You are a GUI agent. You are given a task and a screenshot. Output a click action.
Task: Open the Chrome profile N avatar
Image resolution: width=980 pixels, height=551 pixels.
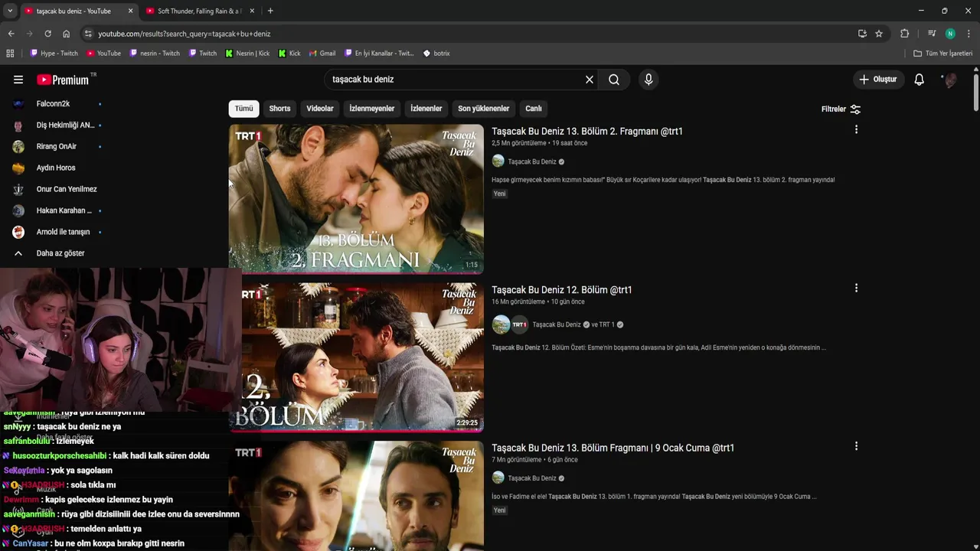[950, 34]
